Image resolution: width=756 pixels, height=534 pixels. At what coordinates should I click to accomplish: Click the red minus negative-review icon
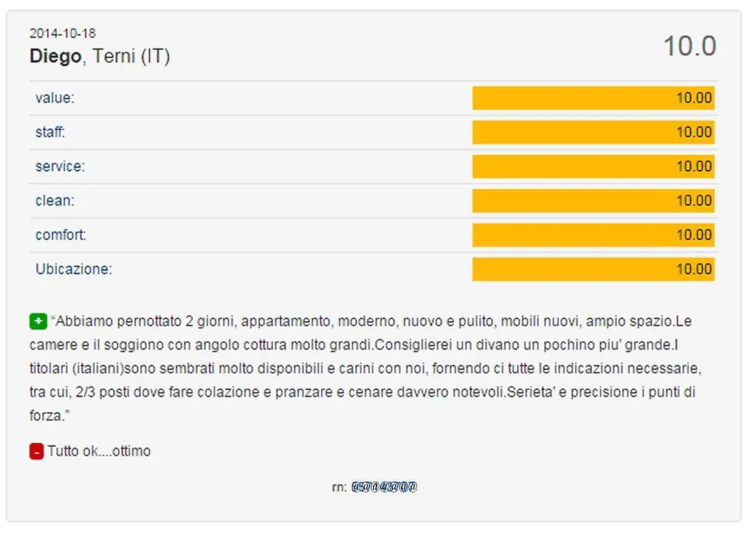(x=37, y=451)
